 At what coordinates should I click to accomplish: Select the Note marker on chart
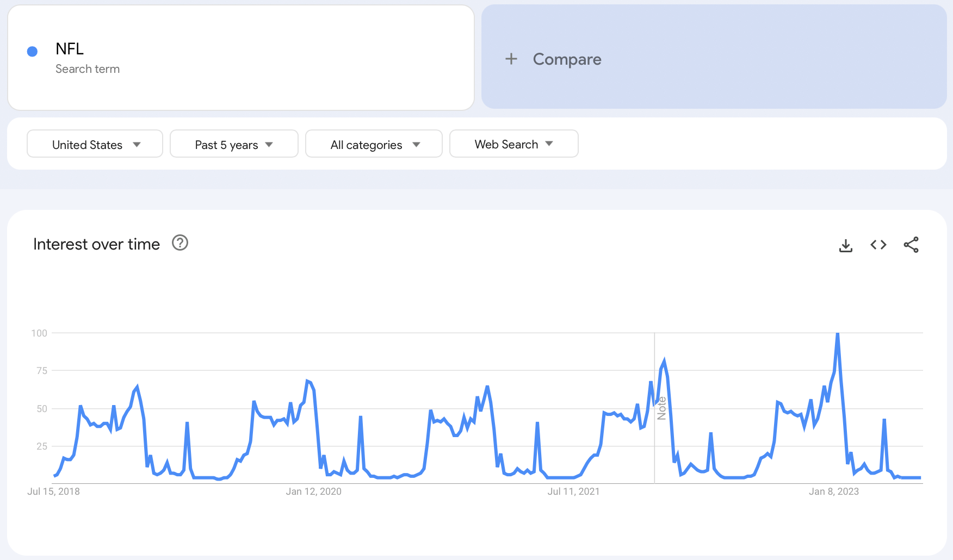click(x=661, y=408)
